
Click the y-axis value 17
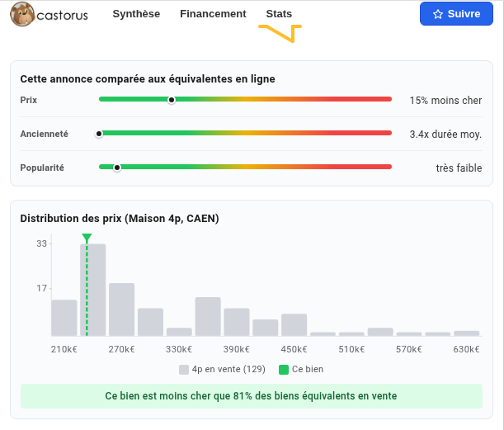tap(42, 288)
